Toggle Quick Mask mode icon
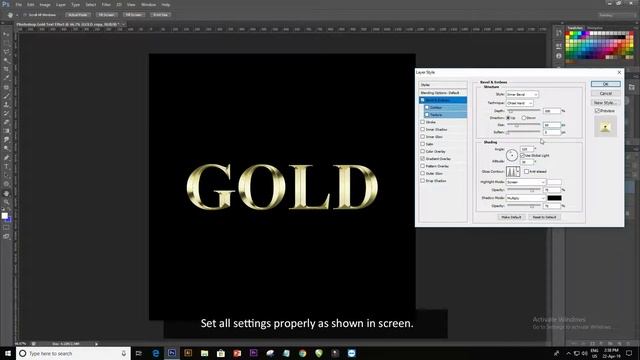This screenshot has width=640, height=360. pyautogui.click(x=6, y=228)
